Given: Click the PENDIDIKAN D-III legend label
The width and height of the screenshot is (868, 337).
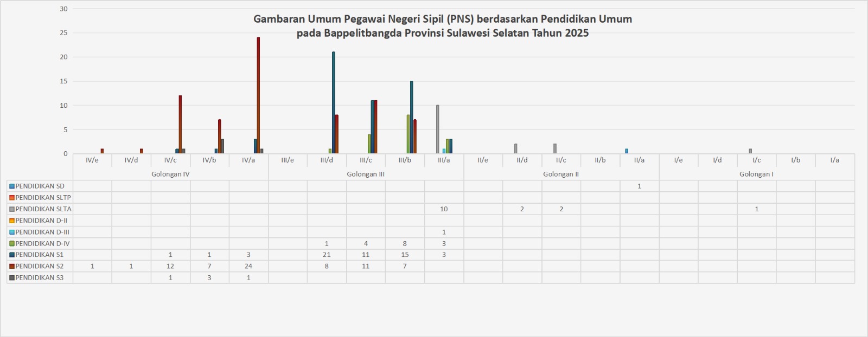Looking at the screenshot, I should 42,232.
